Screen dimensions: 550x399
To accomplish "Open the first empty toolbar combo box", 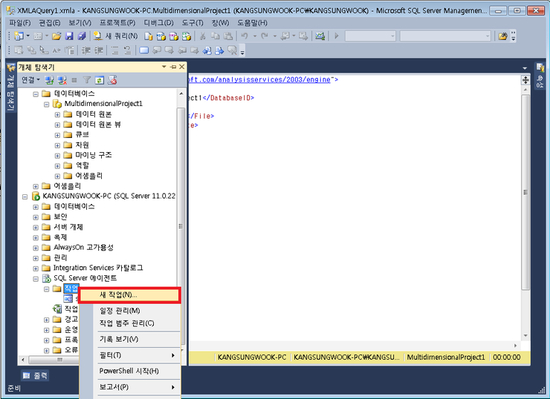I will pyautogui.click(x=370, y=36).
